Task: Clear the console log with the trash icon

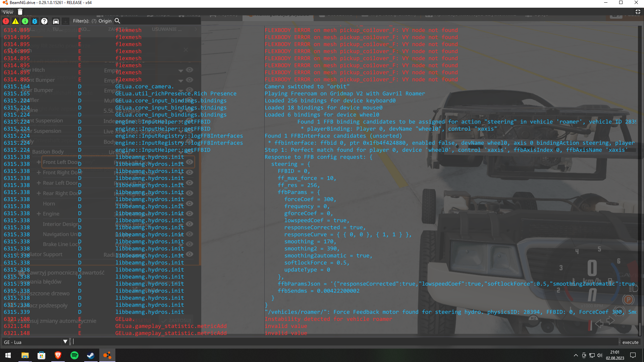Action: tap(20, 12)
